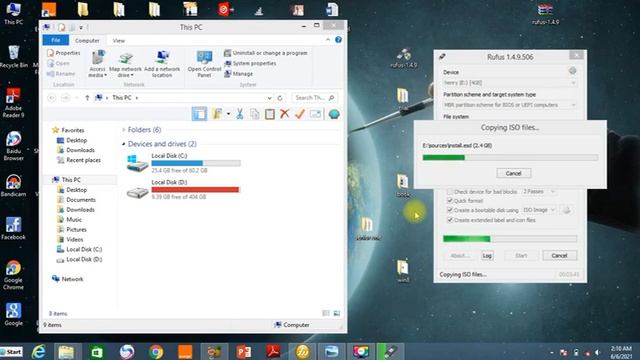Image resolution: width=640 pixels, height=360 pixels.
Task: Expand the Folders (6) group
Action: click(x=124, y=130)
